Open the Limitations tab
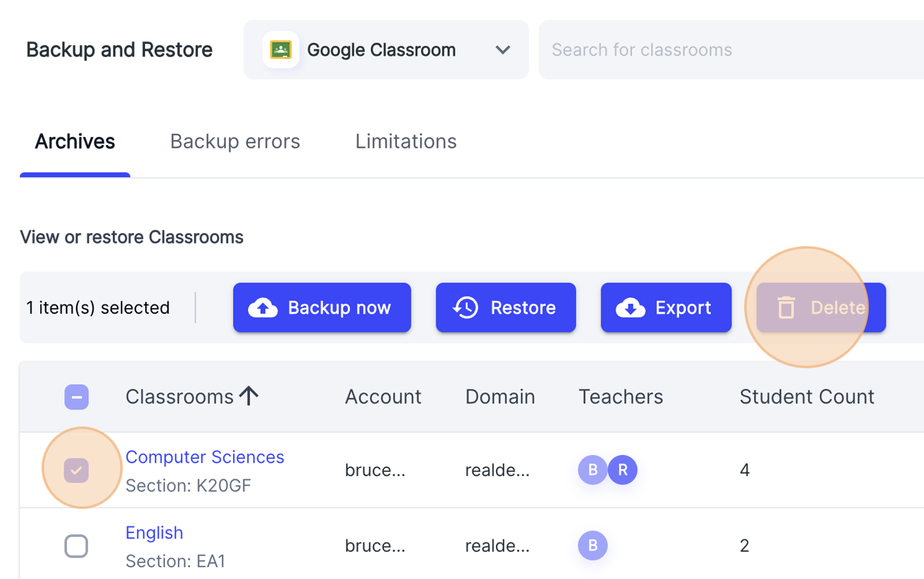The height and width of the screenshot is (579, 924). pos(406,140)
